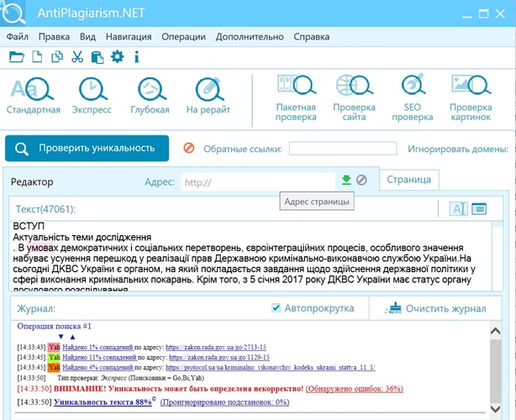The width and height of the screenshot is (516, 420).
Task: Click 'Уникальность текста 88%' link
Action: [x=103, y=402]
